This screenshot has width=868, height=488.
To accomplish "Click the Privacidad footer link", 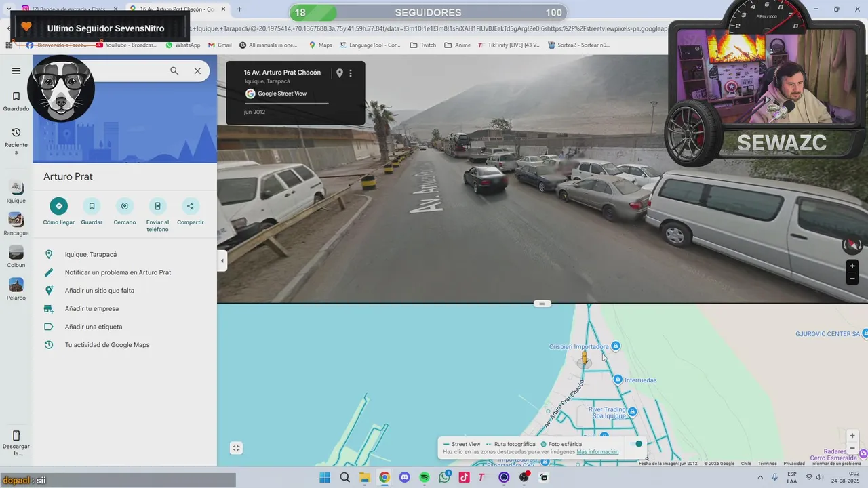I will (x=794, y=464).
